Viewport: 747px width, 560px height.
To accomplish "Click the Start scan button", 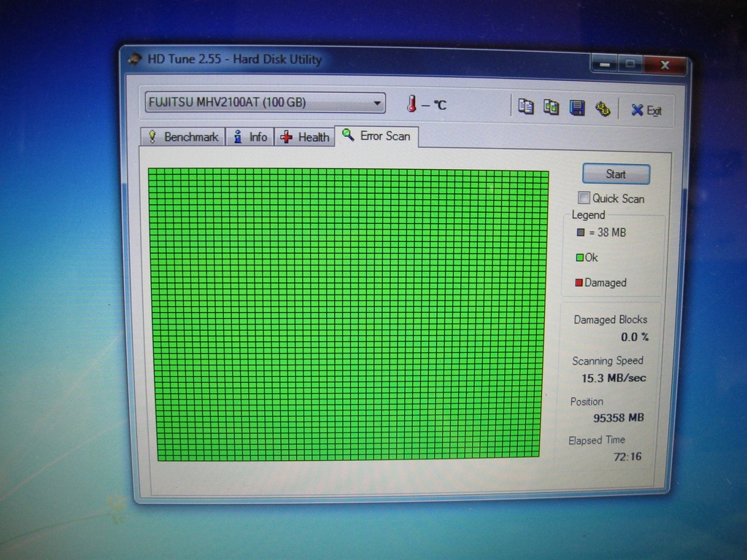I will (616, 174).
